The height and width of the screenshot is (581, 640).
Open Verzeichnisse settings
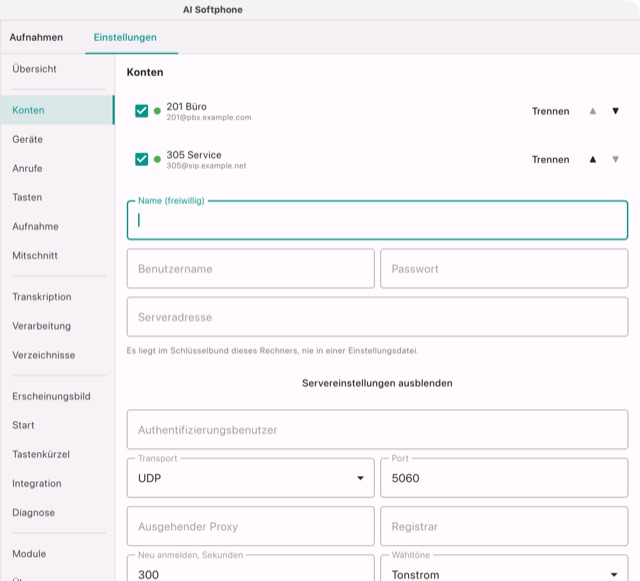point(58,355)
